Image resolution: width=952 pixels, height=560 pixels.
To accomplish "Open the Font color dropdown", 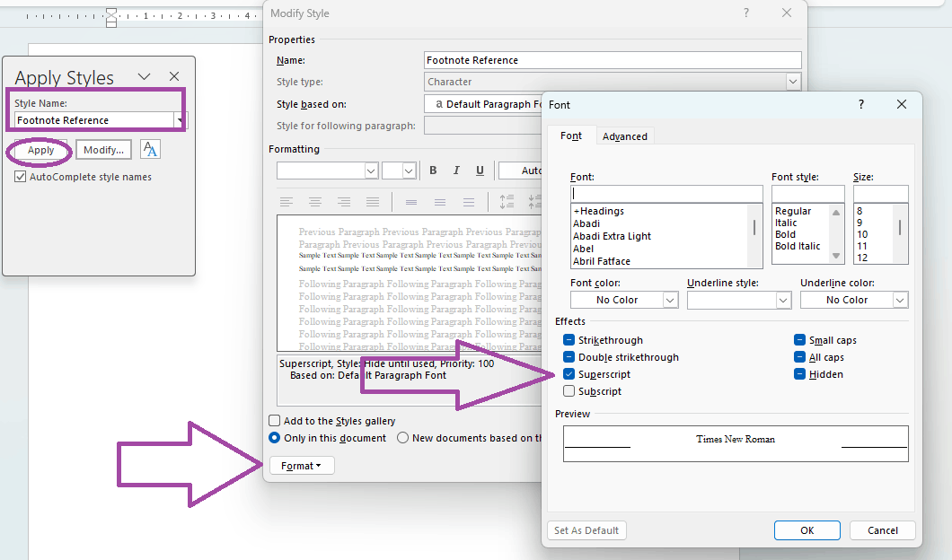I will coord(670,300).
